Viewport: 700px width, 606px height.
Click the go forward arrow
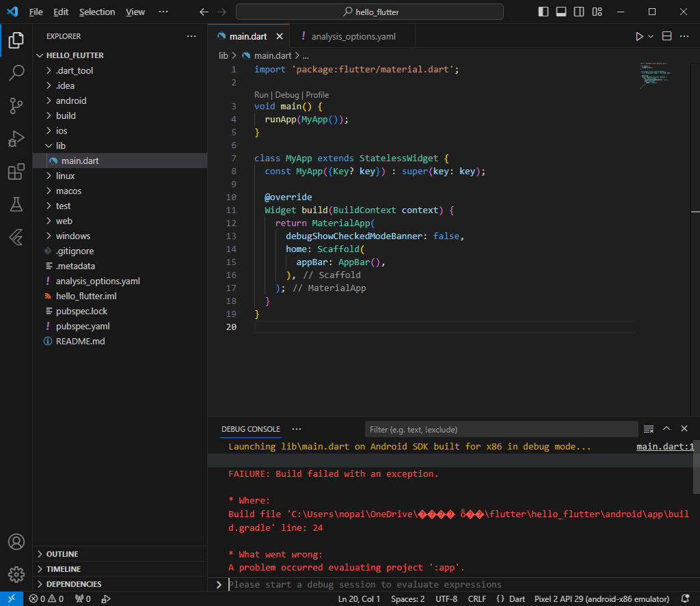click(x=221, y=12)
